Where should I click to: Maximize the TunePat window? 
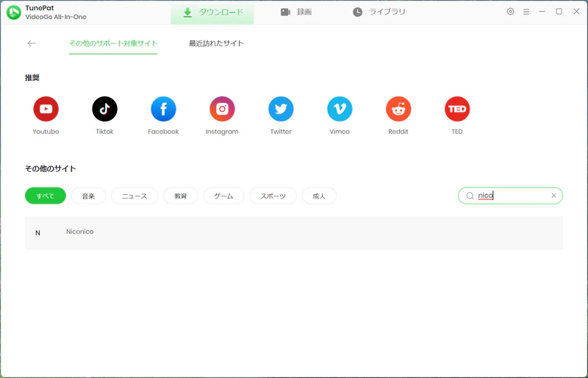coord(559,12)
